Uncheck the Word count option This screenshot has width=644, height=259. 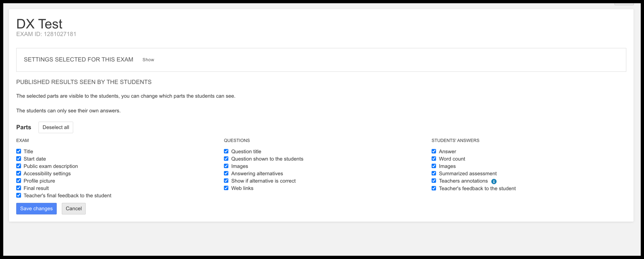pyautogui.click(x=434, y=159)
